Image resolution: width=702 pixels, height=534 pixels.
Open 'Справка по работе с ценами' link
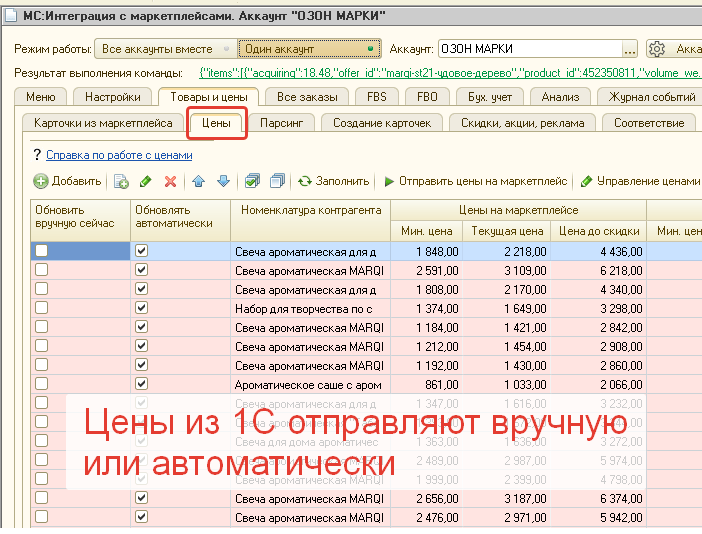119,155
